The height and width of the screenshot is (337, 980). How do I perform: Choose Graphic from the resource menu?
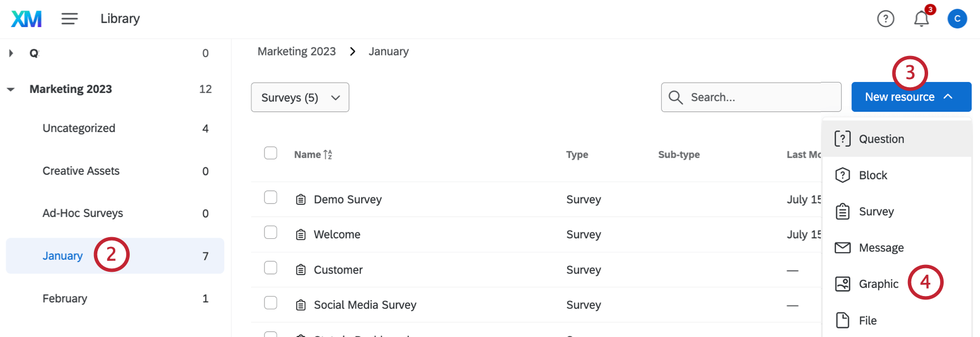(878, 284)
